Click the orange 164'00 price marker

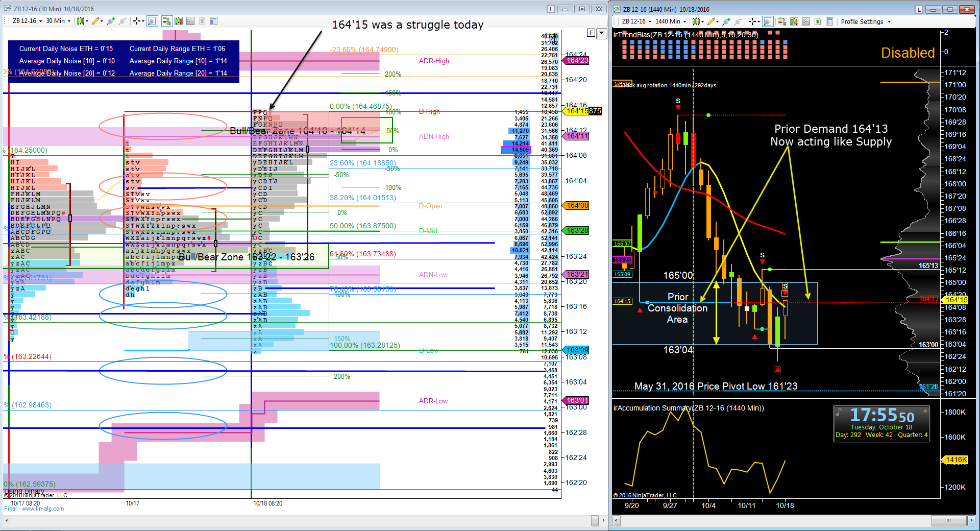tap(576, 205)
